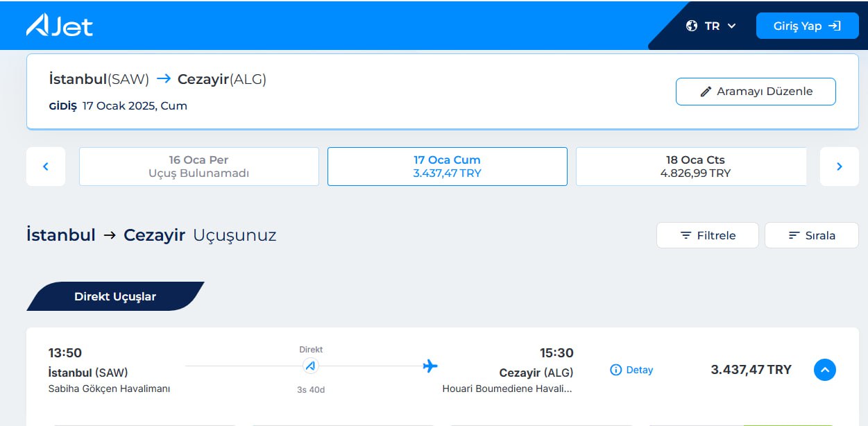This screenshot has width=868, height=426.
Task: Click the Direkt Uçuşlar section tab
Action: coord(115,296)
